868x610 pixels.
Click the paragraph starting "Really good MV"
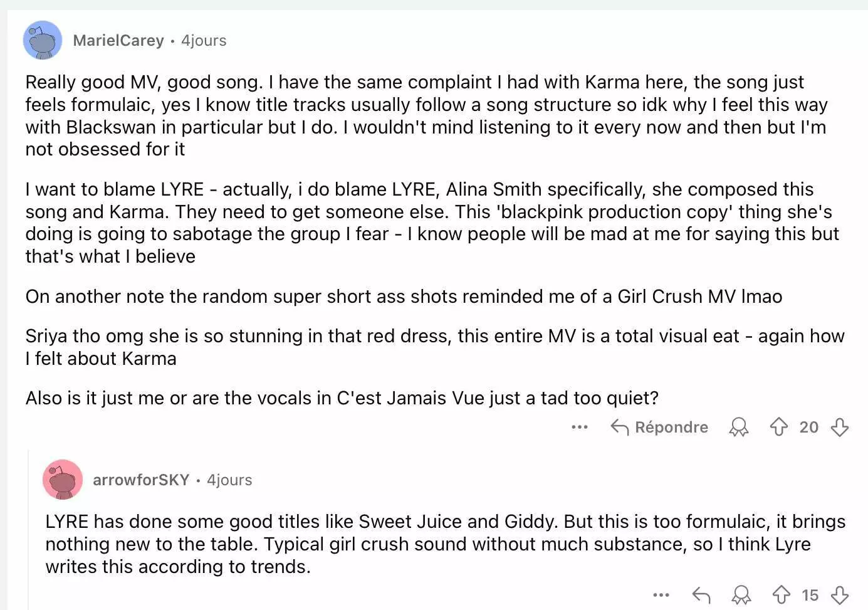[x=426, y=115]
